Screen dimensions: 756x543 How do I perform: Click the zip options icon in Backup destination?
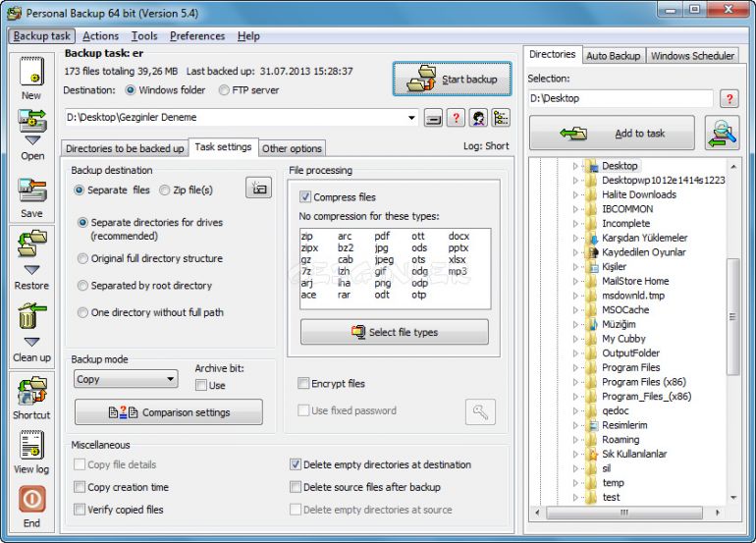tap(259, 189)
